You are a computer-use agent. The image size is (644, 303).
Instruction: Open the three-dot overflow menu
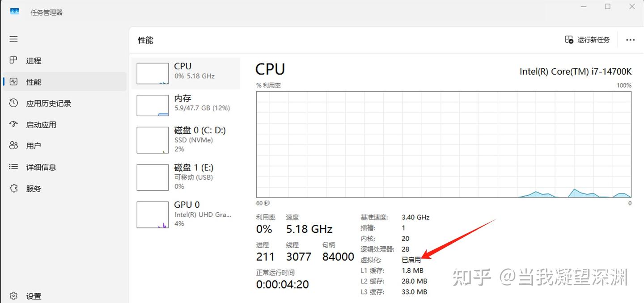click(630, 40)
